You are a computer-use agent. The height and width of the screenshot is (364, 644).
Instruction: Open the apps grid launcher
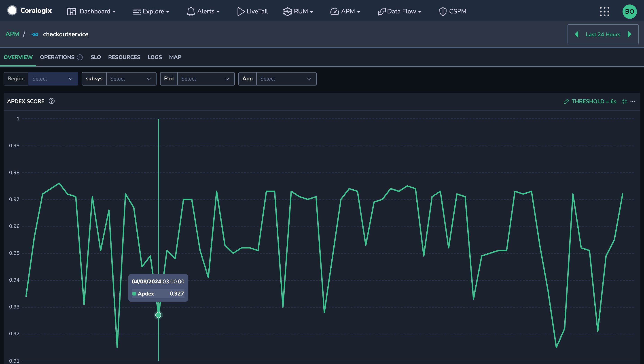click(x=604, y=11)
